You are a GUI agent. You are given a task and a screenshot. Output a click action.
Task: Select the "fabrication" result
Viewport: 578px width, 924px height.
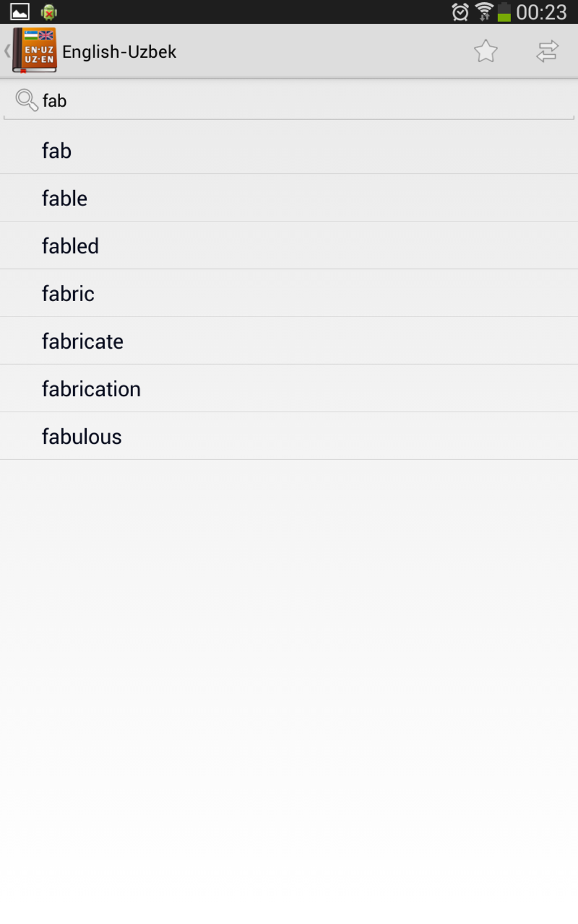(x=91, y=388)
